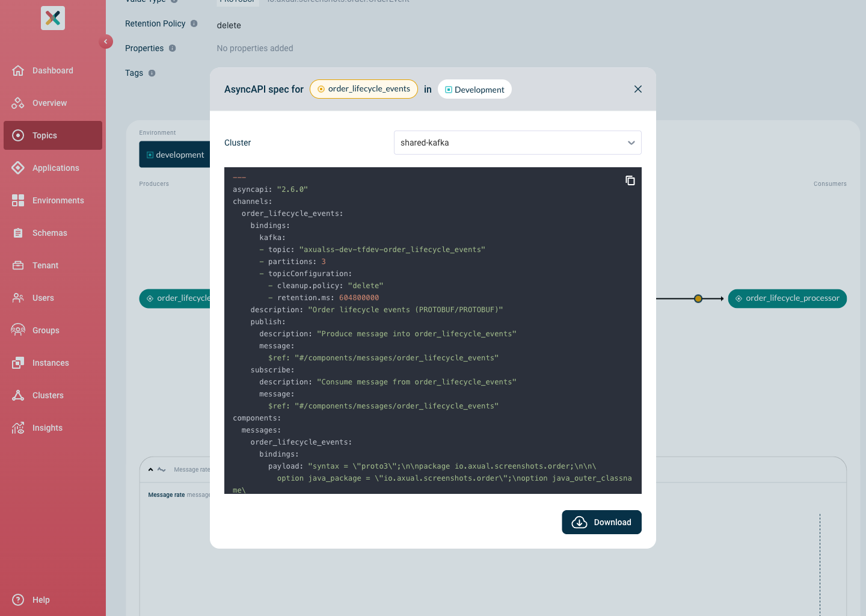Collapse the sidebar with the chevron button
This screenshot has height=616, width=866.
pyautogui.click(x=106, y=42)
